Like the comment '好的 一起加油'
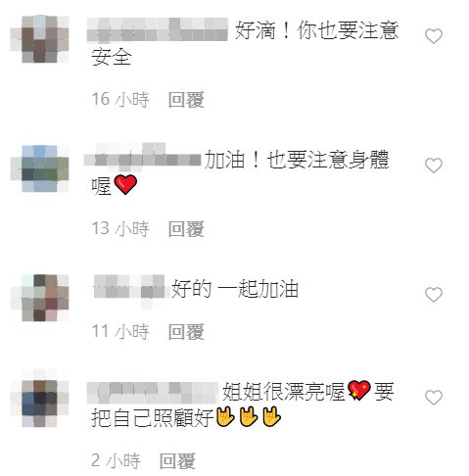The height and width of the screenshot is (476, 469). [x=433, y=295]
